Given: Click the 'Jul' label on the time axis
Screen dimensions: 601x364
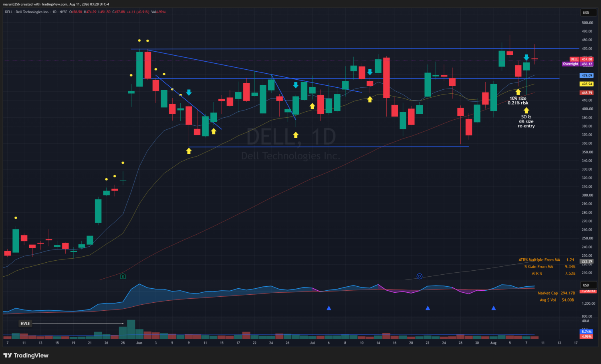Looking at the screenshot, I should pos(313,343).
